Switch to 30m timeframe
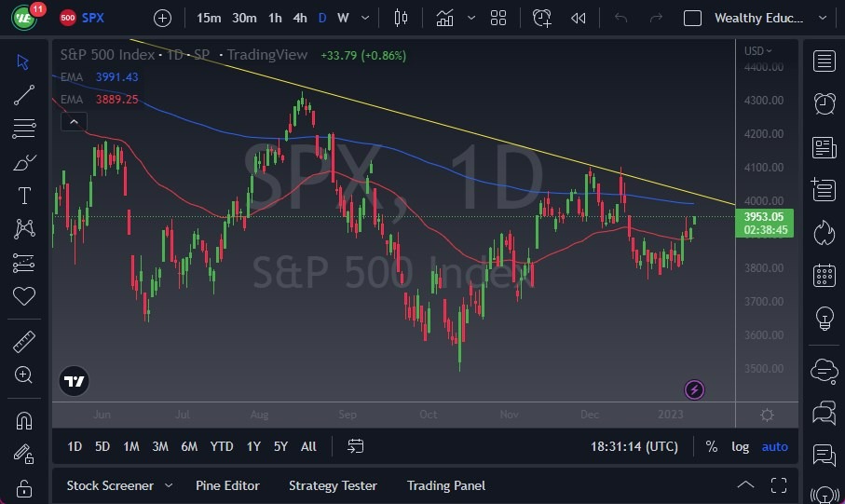Screen dimensions: 845x504 [x=244, y=18]
